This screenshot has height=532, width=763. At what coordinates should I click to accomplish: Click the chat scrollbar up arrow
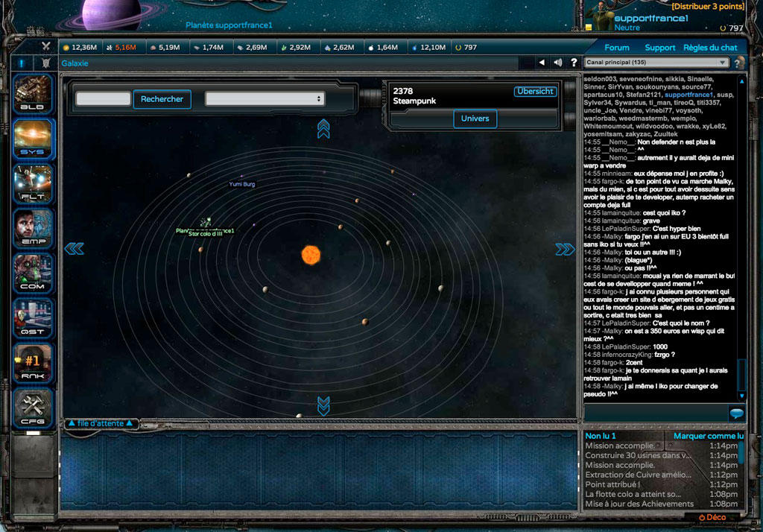pos(741,81)
